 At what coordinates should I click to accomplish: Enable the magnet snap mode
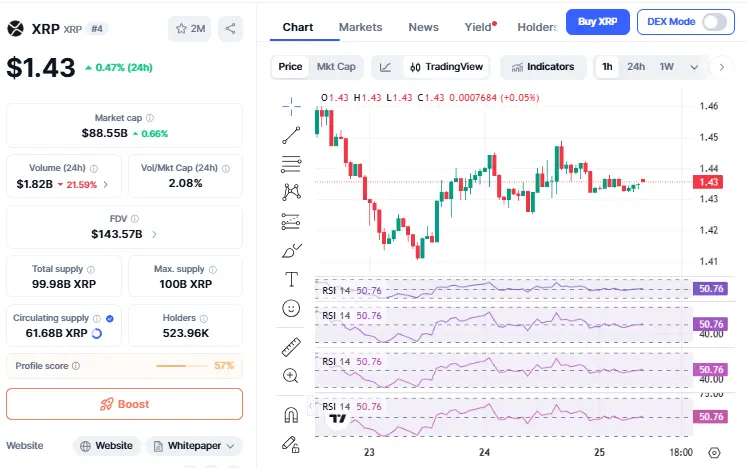(x=291, y=413)
